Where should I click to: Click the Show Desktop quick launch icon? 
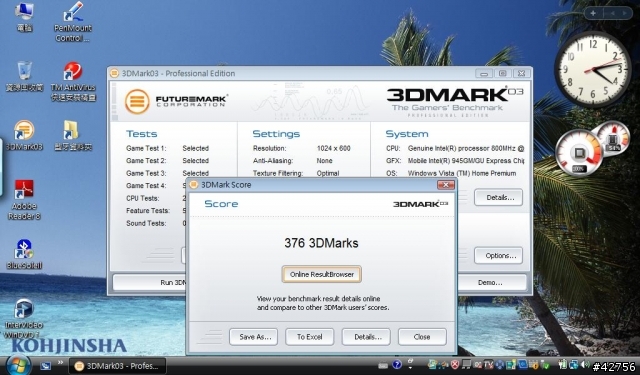(45, 365)
